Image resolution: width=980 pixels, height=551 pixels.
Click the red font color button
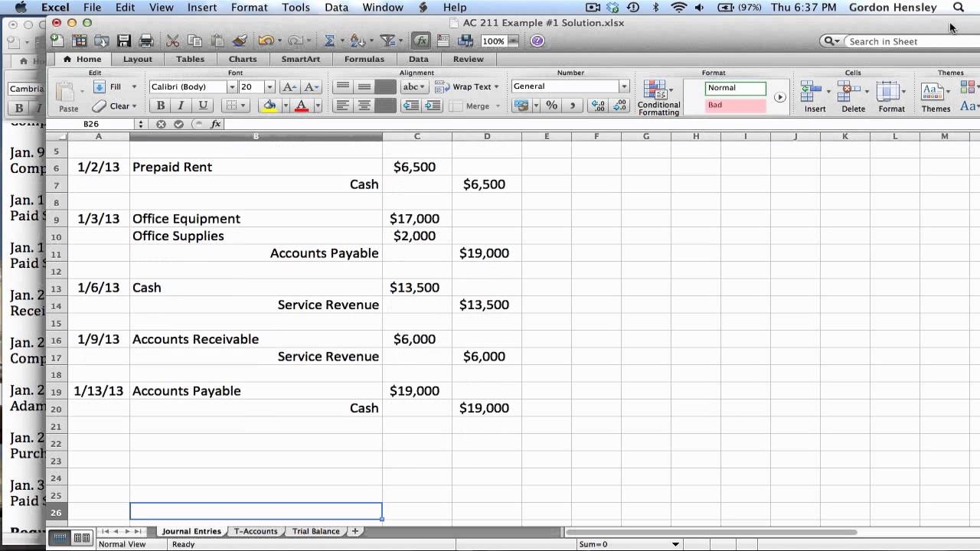coord(302,106)
